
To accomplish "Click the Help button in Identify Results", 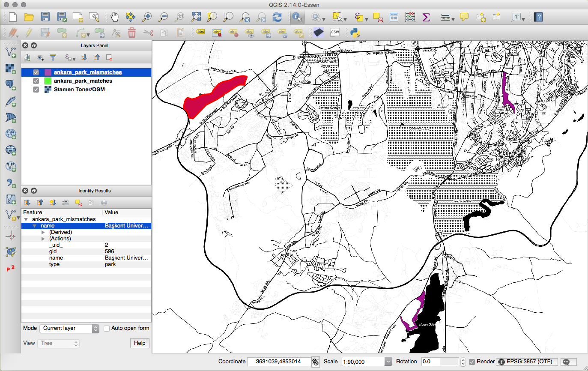I will coord(139,343).
